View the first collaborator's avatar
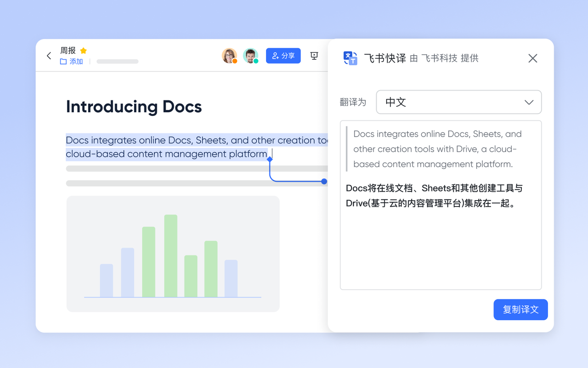588x368 pixels. [229, 55]
